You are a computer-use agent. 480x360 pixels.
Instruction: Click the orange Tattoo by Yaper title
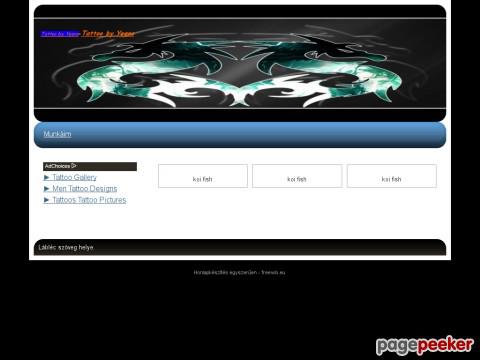(108, 34)
